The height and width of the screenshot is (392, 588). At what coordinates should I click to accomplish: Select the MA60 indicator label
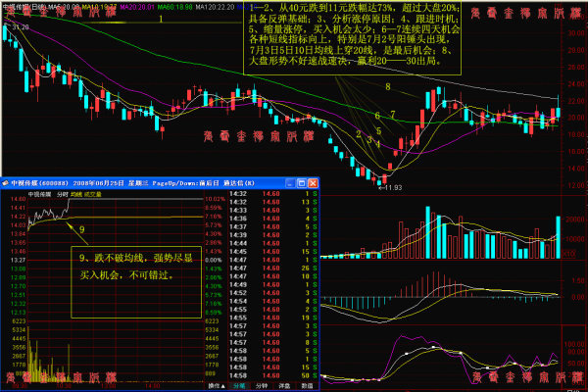point(175,7)
